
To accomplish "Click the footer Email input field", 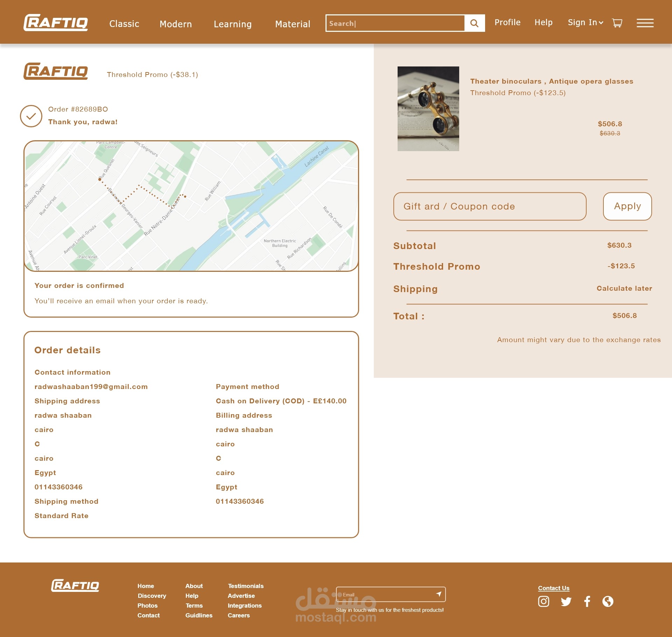I will click(385, 594).
